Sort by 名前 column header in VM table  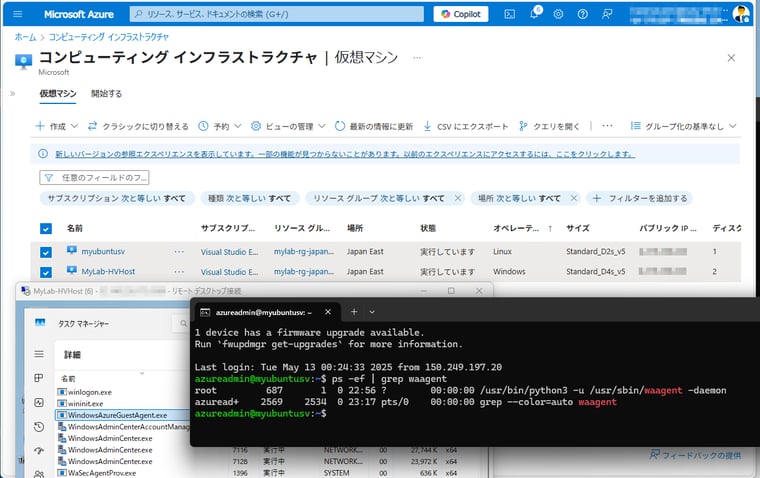pyautogui.click(x=75, y=228)
